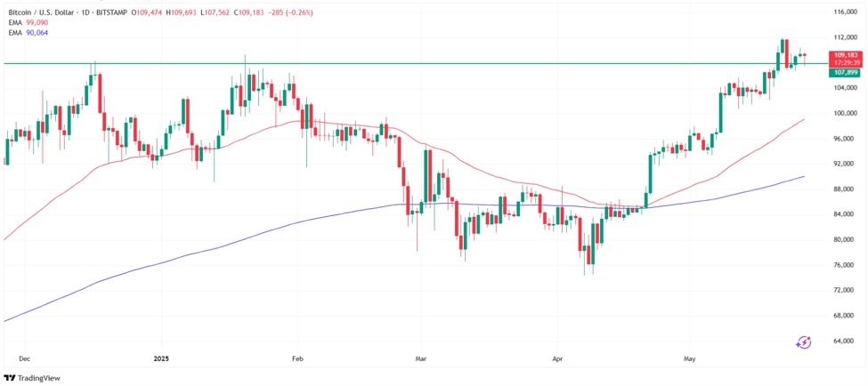
Task: Click the -285 (-0.26%) change value
Action: pyautogui.click(x=288, y=12)
